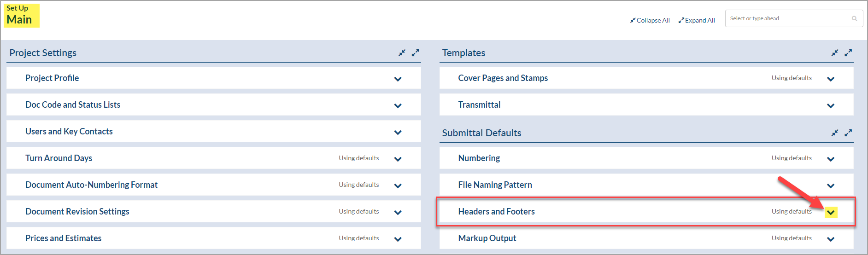This screenshot has height=255, width=868.
Task: Open the Transmittal row
Action: 646,104
